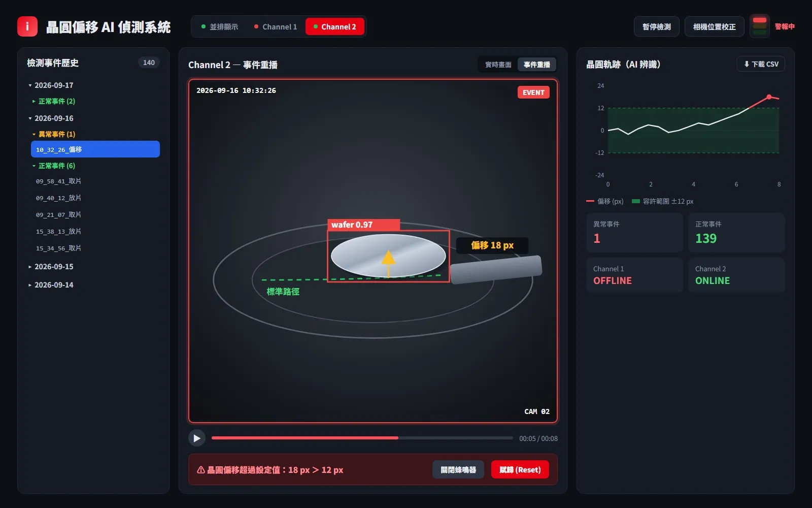Collapse the 2026-09-17 date group
Screen dimensions: 812x508
pos(94,85)
